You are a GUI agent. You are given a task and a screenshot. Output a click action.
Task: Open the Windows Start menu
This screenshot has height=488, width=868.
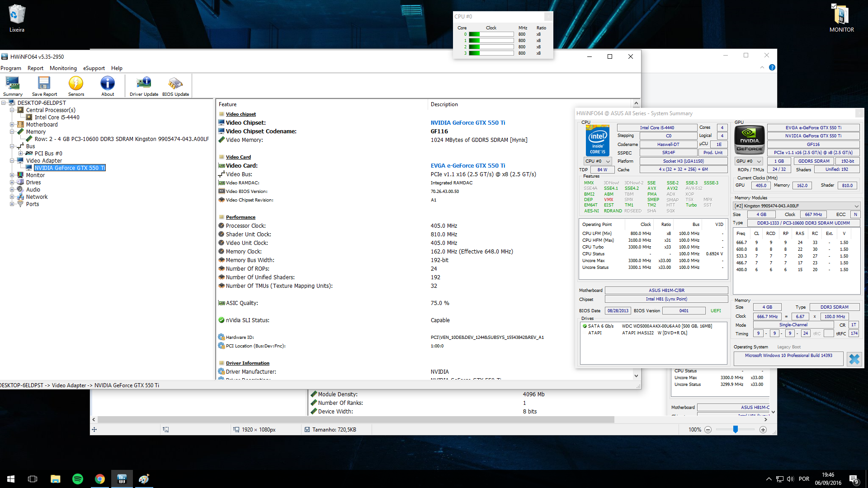(11, 479)
